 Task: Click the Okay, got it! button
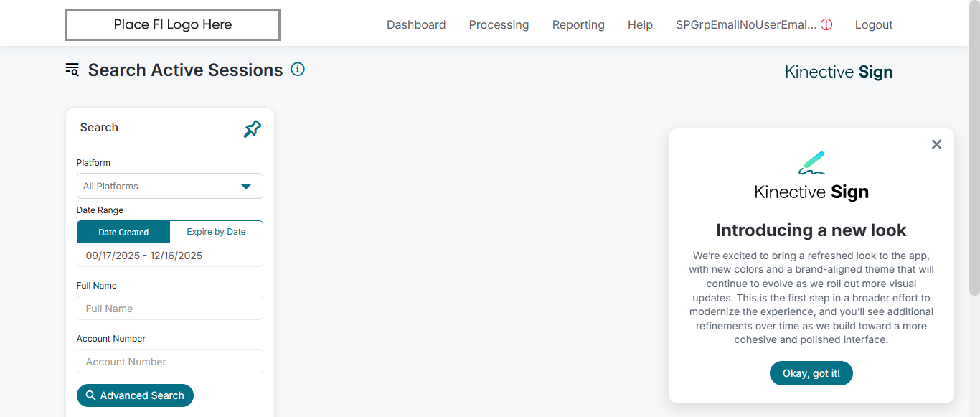tap(811, 373)
